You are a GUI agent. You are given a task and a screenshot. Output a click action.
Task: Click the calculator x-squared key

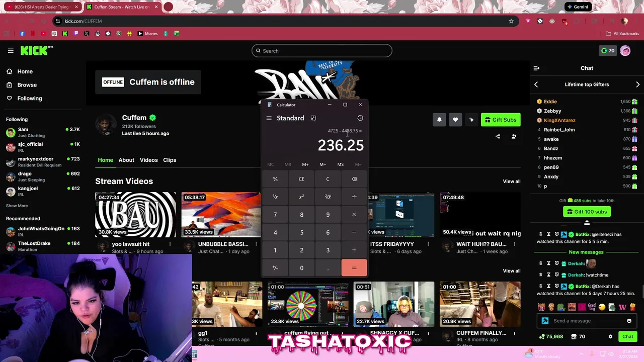(301, 197)
